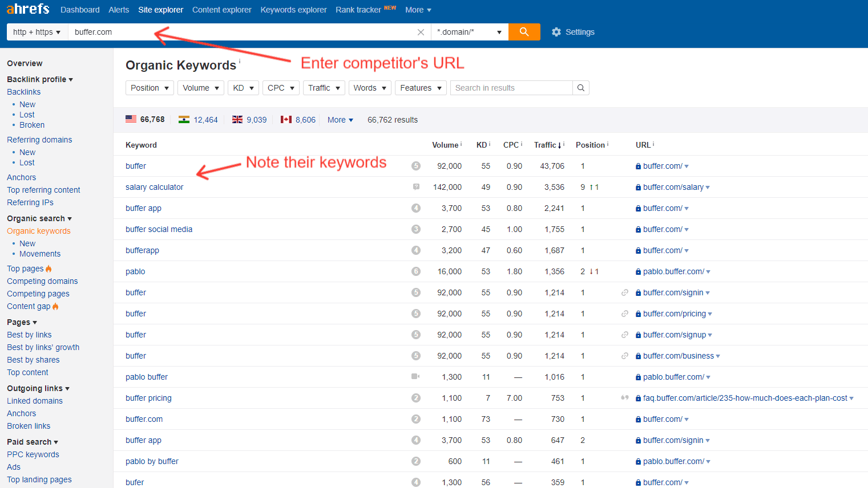Open the Features filter dropdown
Screen dimensions: 868x488
click(421, 88)
